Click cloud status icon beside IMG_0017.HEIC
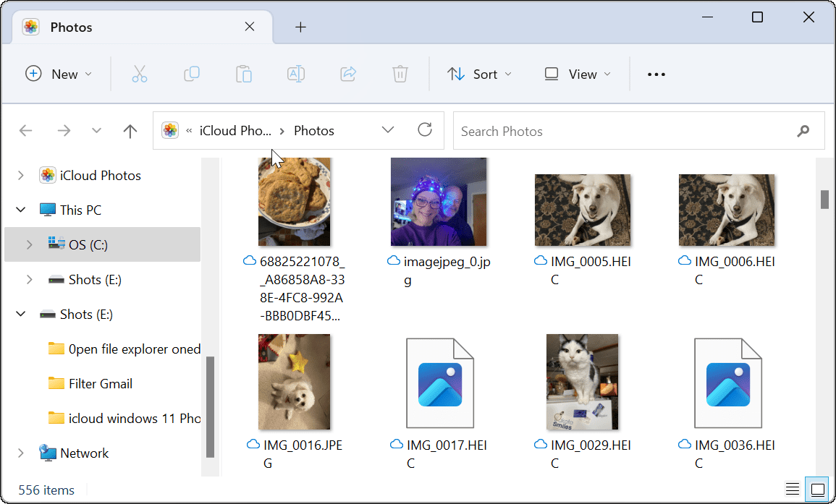This screenshot has width=836, height=504. click(396, 444)
